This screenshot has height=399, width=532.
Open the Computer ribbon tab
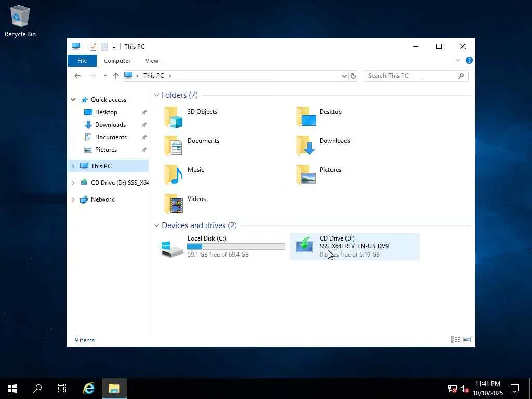point(117,61)
